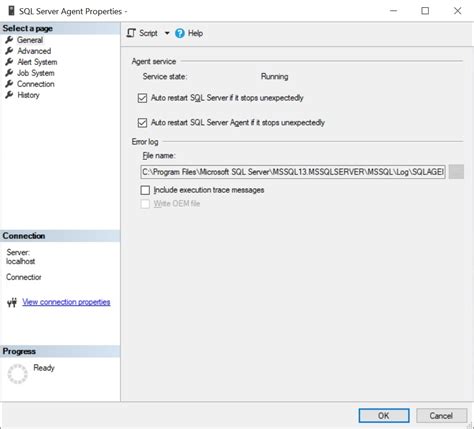
Task: Open the Job System page
Action: point(36,73)
